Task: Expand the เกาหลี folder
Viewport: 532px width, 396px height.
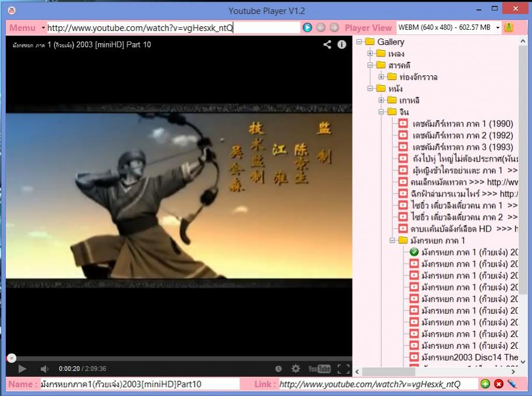Action: [x=381, y=100]
